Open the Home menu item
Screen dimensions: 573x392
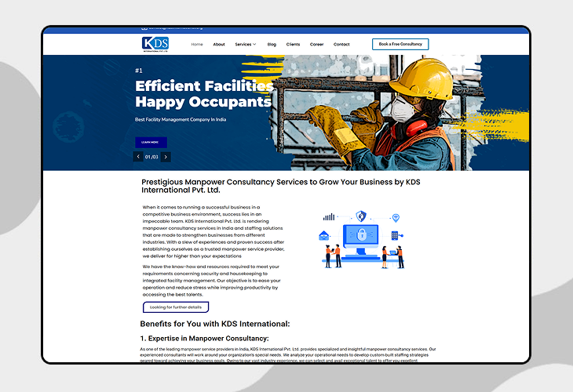click(197, 45)
